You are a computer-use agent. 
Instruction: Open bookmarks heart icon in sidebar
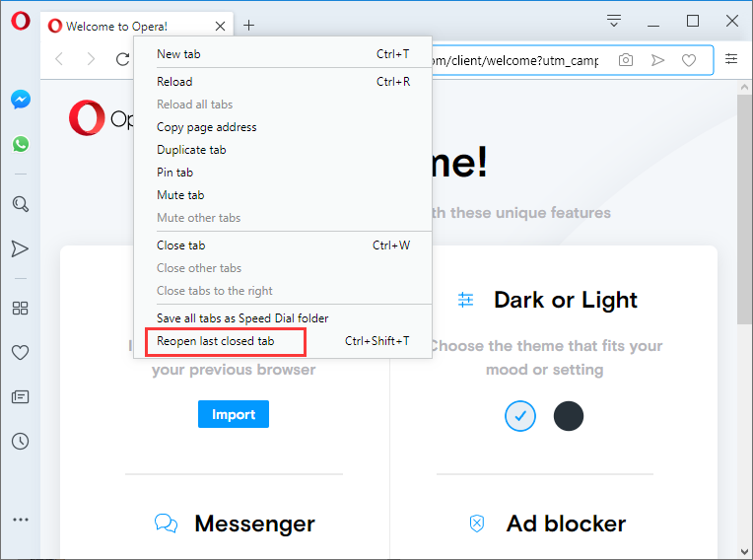(x=20, y=353)
